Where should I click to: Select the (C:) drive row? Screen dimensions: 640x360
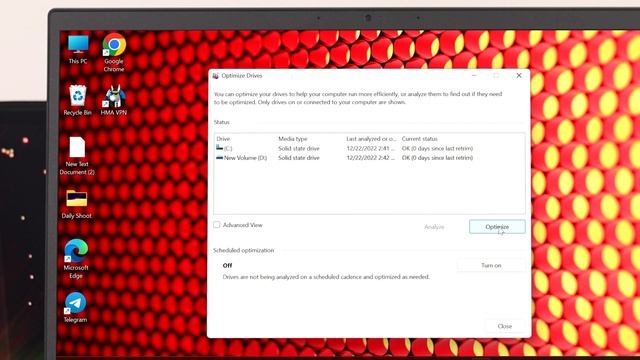pyautogui.click(x=369, y=149)
